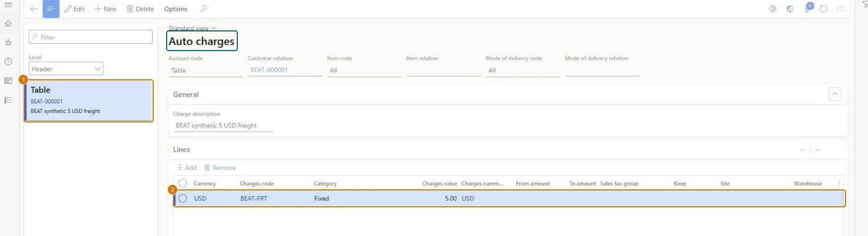Toggle the select-all rows circle in grid header
868x236 pixels.
click(x=182, y=184)
